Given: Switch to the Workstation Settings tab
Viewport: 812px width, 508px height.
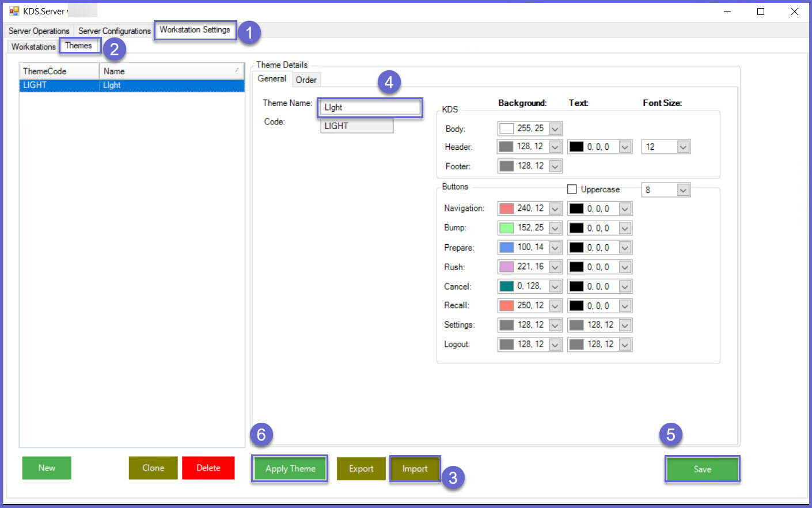Looking at the screenshot, I should point(195,30).
